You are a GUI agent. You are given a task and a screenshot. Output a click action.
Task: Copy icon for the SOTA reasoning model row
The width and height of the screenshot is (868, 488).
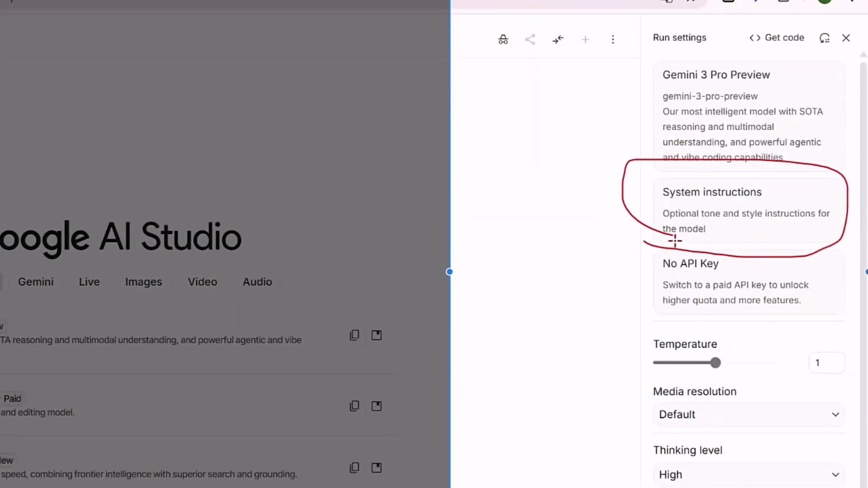(354, 335)
